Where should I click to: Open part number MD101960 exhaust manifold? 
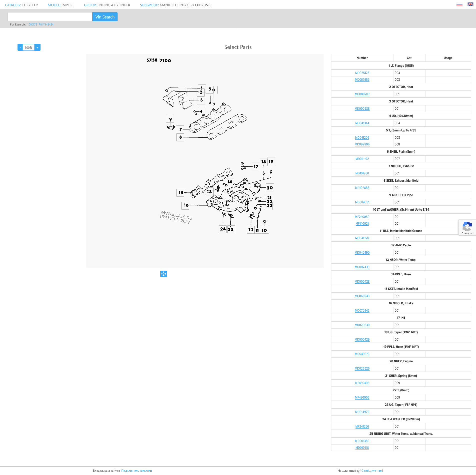click(x=362, y=173)
